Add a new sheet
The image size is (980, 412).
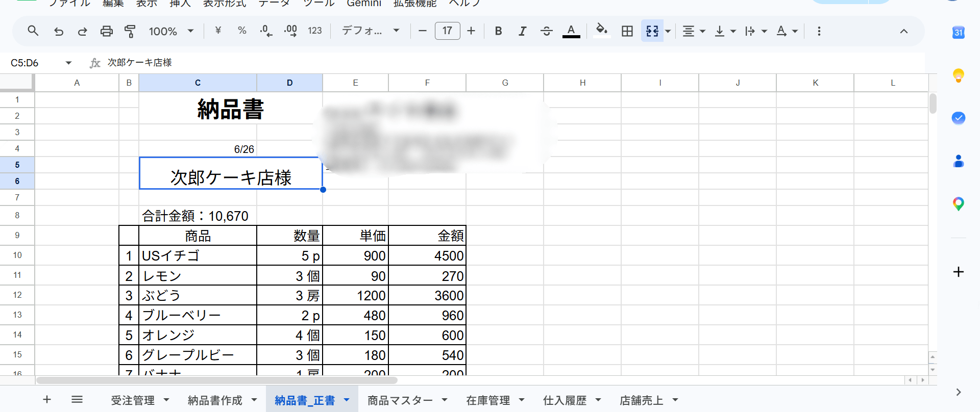point(47,399)
